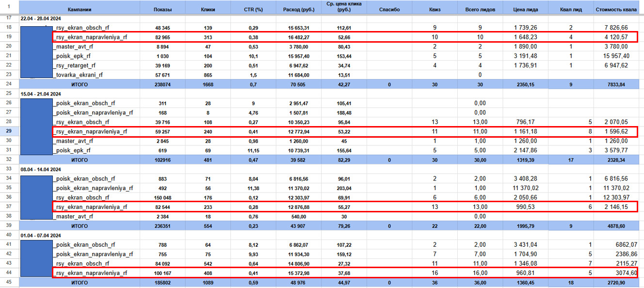Select clicks total 1668
This screenshot has width=644, height=288.
click(x=208, y=84)
